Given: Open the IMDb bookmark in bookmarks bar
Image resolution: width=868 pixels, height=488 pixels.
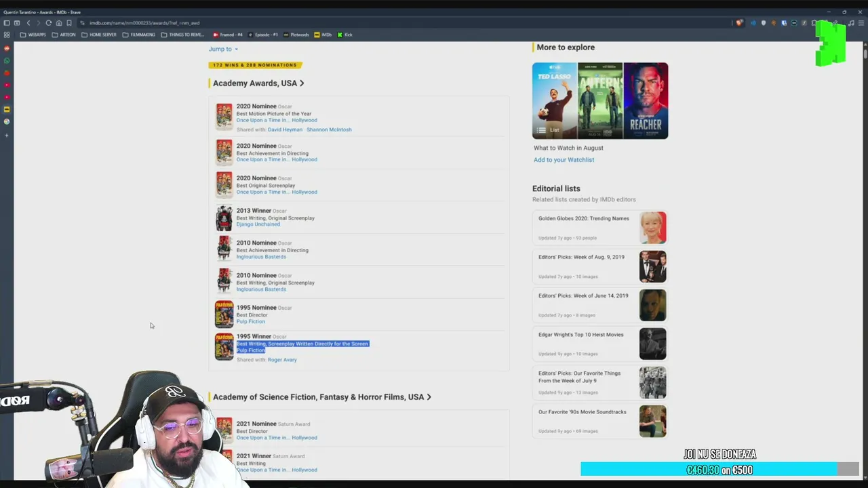Looking at the screenshot, I should coord(323,35).
